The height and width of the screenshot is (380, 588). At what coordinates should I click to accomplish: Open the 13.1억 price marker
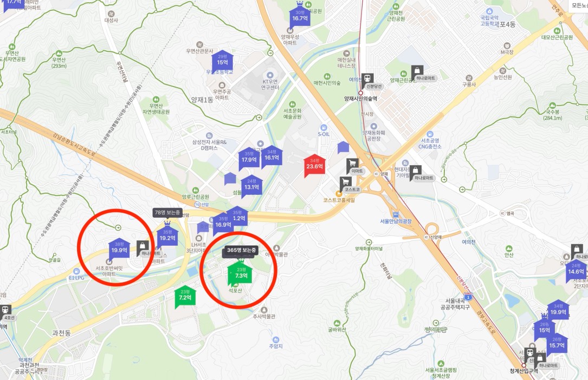coord(251,186)
